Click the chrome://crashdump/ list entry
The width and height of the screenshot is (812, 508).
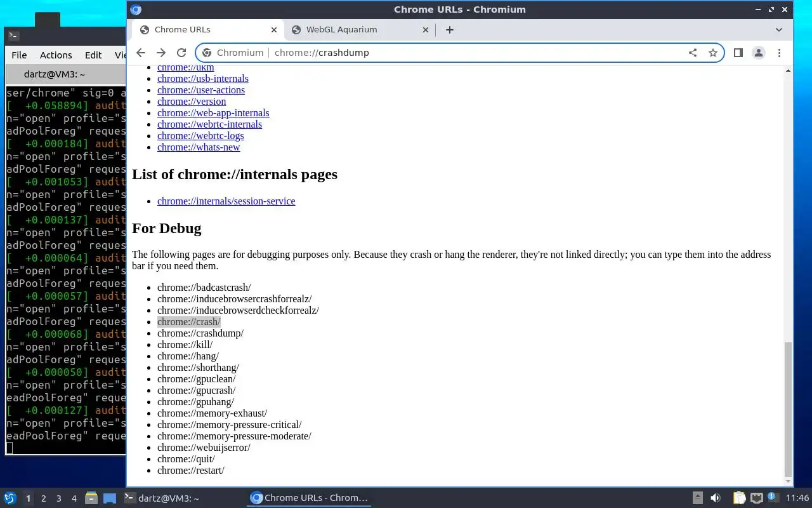tap(200, 333)
